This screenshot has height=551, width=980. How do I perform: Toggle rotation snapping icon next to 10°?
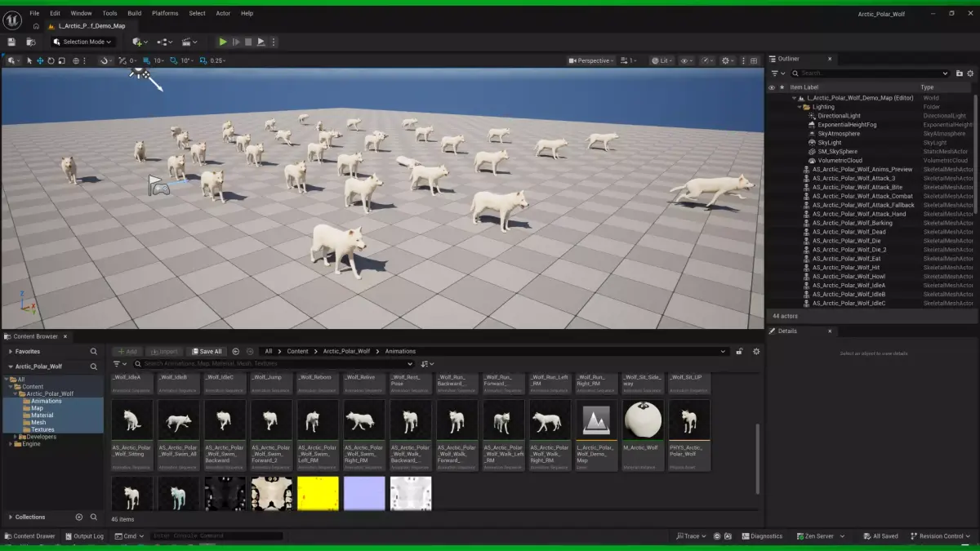pos(172,60)
